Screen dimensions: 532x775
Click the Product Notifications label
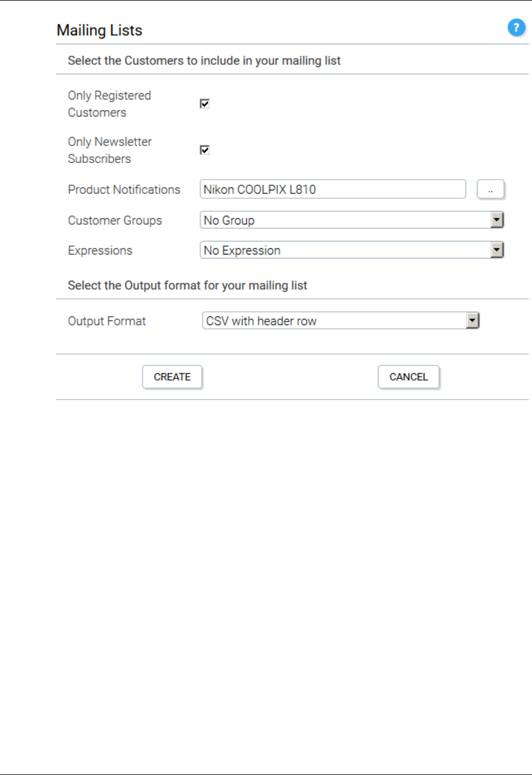pos(124,190)
